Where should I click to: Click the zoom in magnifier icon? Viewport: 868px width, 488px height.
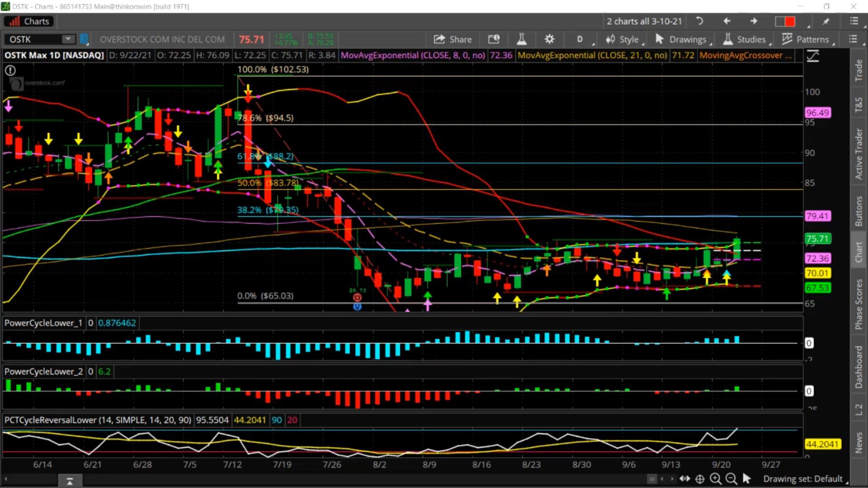point(715,479)
